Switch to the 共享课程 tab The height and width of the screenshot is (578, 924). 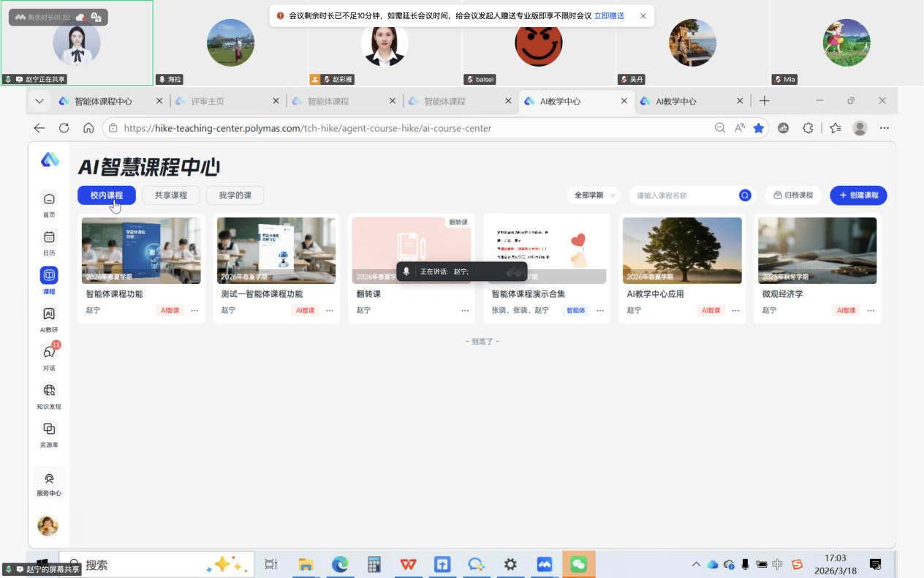[171, 195]
